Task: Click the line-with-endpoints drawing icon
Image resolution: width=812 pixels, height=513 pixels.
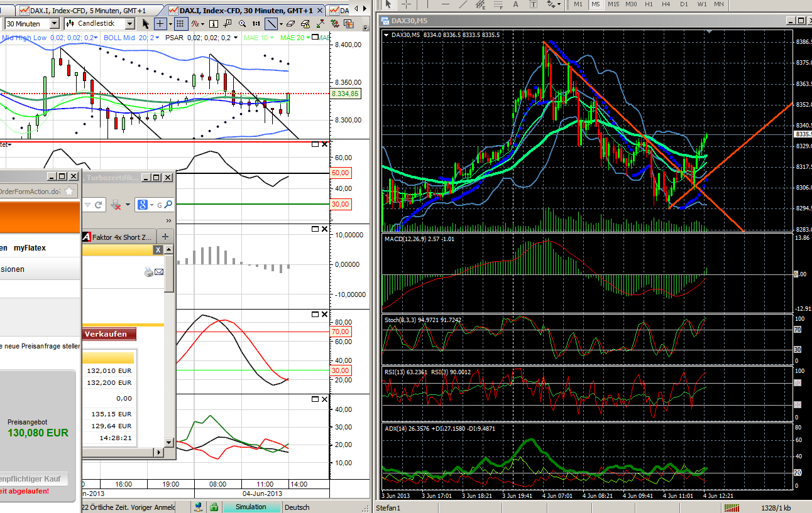Action: coord(321,24)
